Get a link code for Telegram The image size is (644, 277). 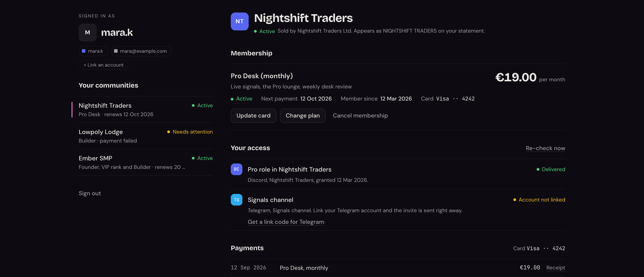286,222
